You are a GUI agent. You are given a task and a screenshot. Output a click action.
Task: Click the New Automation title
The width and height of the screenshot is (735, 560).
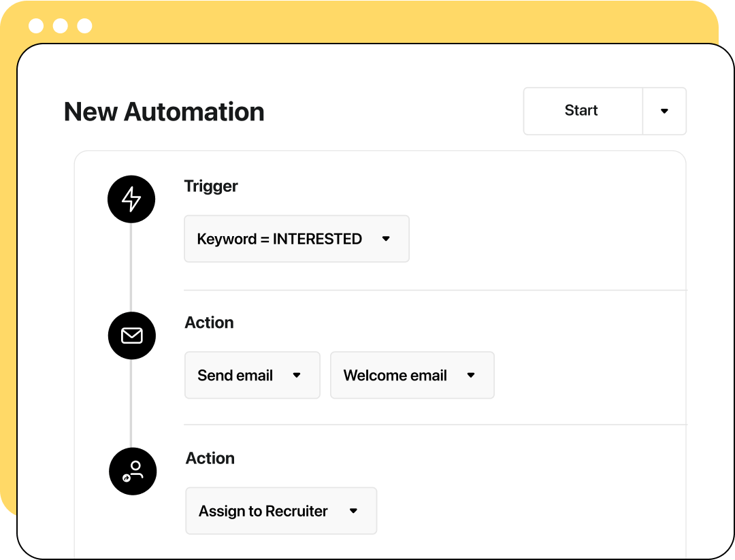coord(164,112)
